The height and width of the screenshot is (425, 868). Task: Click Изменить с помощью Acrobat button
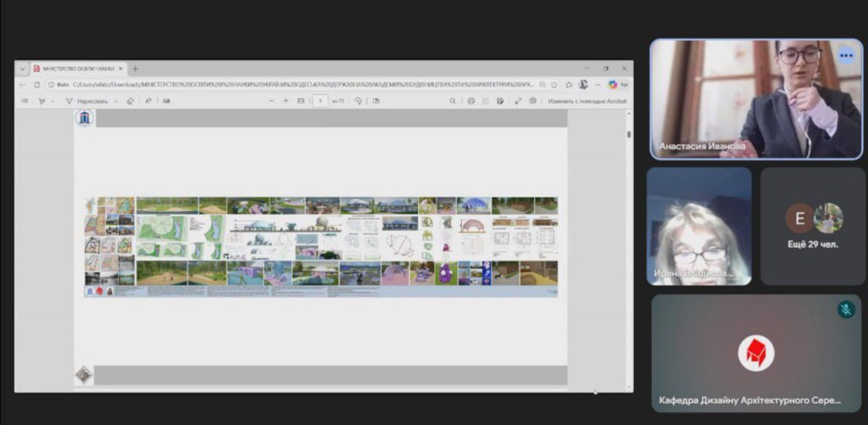pos(587,100)
